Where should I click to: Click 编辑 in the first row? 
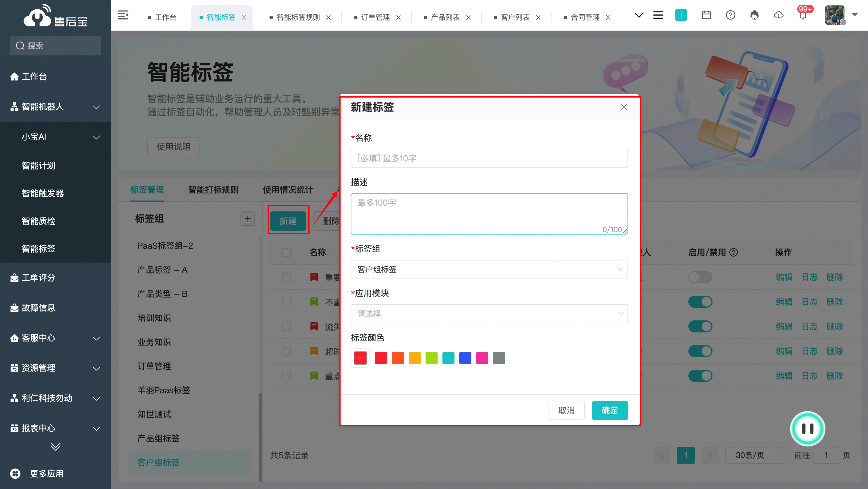[784, 277]
